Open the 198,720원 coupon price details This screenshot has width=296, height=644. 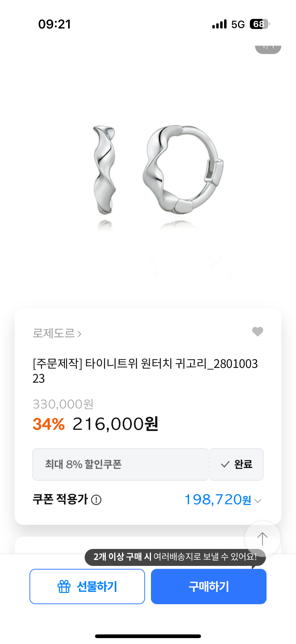[x=217, y=500]
